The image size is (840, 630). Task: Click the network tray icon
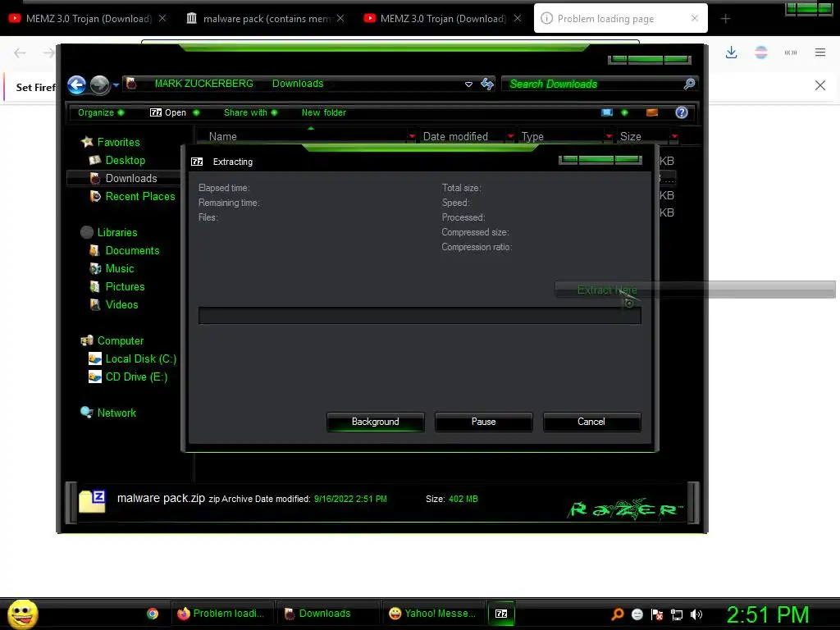coord(677,614)
